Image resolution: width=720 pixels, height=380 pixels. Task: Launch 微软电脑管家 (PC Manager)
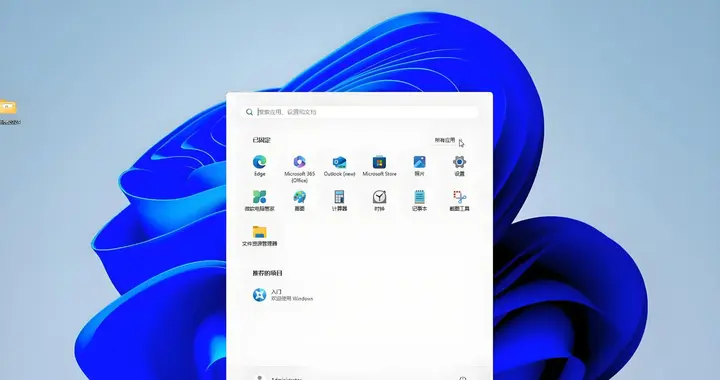pyautogui.click(x=259, y=201)
